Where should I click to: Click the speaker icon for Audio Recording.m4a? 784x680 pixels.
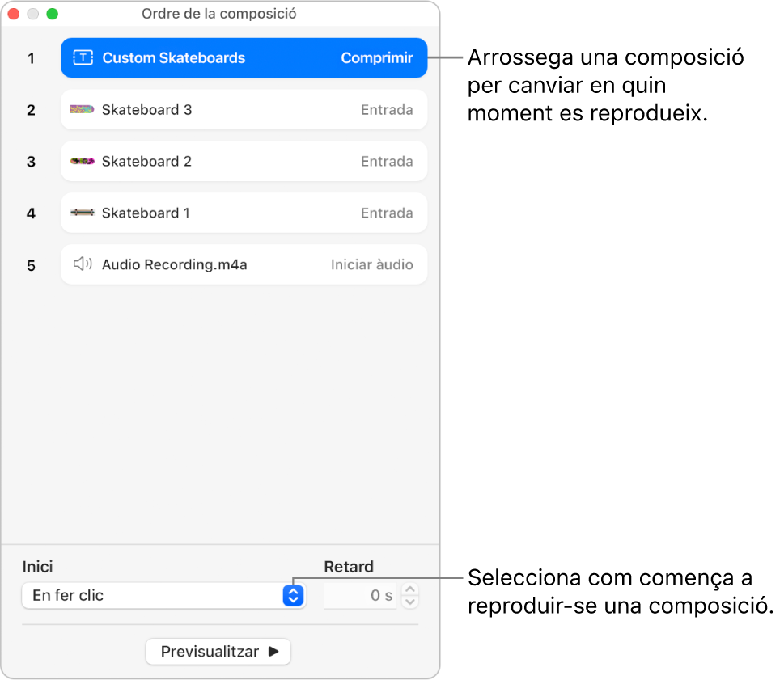pos(83,264)
